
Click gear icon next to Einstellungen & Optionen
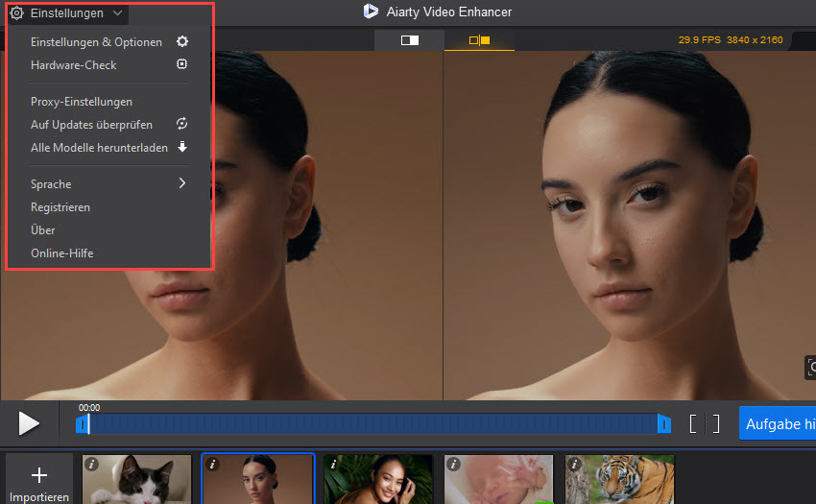[181, 41]
